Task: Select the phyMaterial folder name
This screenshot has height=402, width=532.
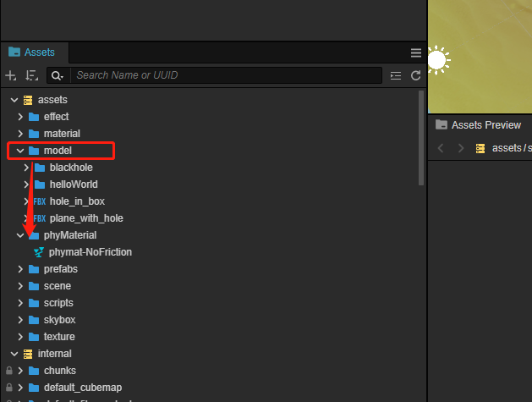Action: click(70, 235)
